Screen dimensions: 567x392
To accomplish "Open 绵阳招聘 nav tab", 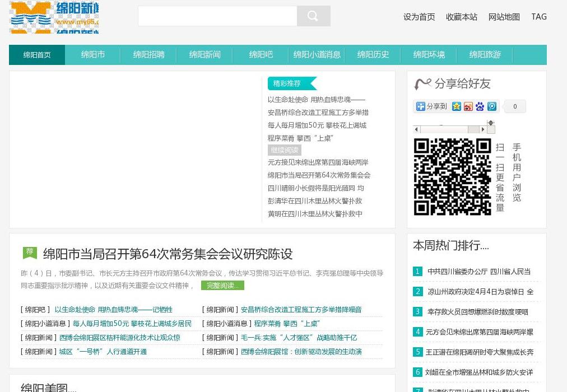I will click(148, 55).
